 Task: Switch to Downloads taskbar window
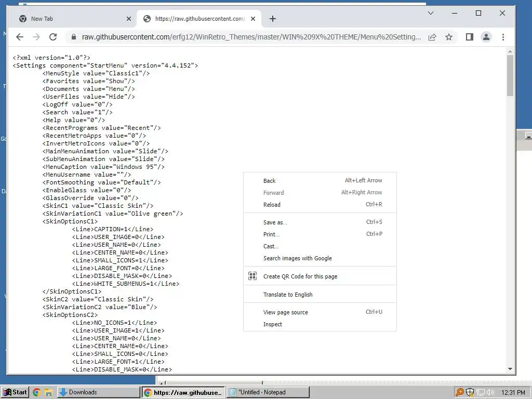tap(98, 392)
